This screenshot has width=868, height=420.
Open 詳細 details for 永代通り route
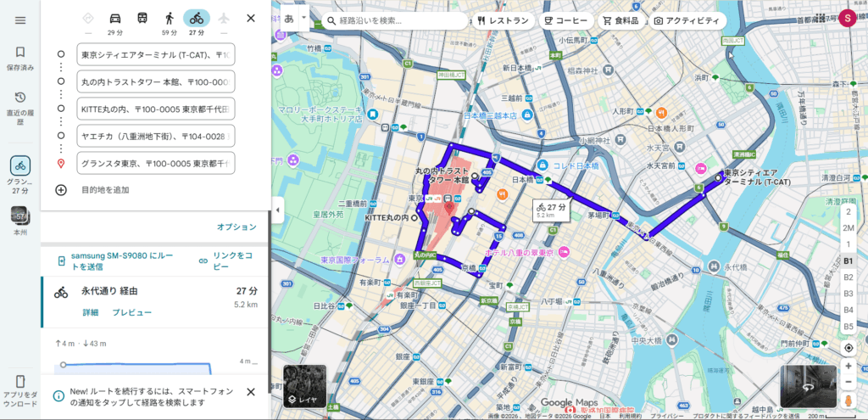pos(90,312)
